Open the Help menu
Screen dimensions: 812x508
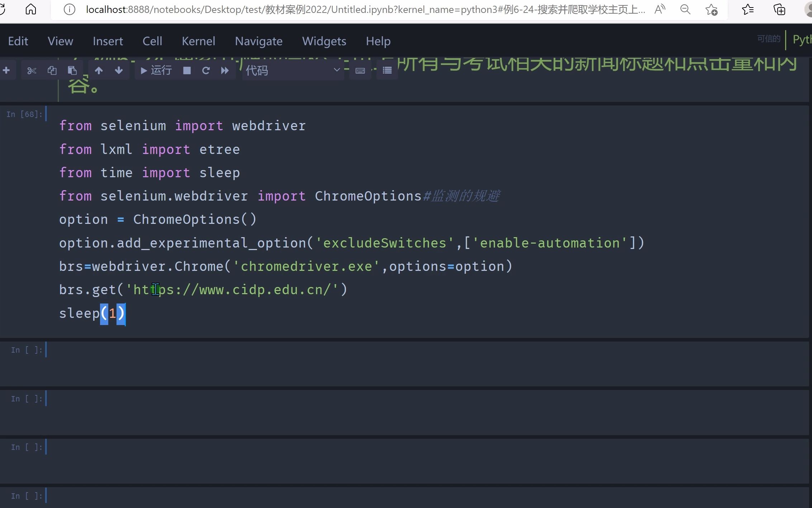[378, 41]
